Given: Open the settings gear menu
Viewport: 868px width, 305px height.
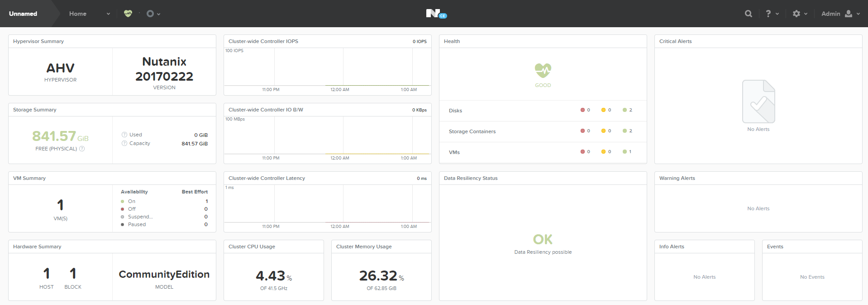Looking at the screenshot, I should point(796,14).
